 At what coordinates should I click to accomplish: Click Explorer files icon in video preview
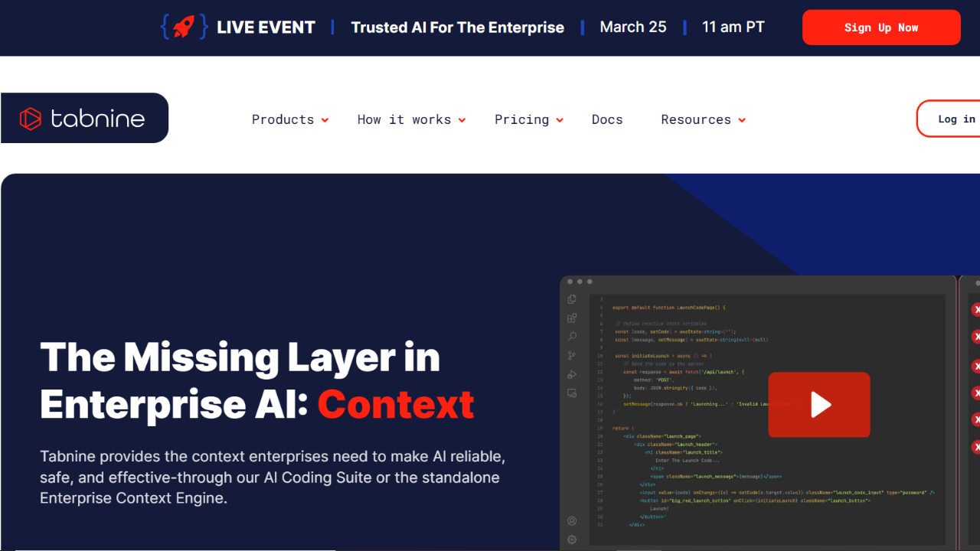[572, 299]
